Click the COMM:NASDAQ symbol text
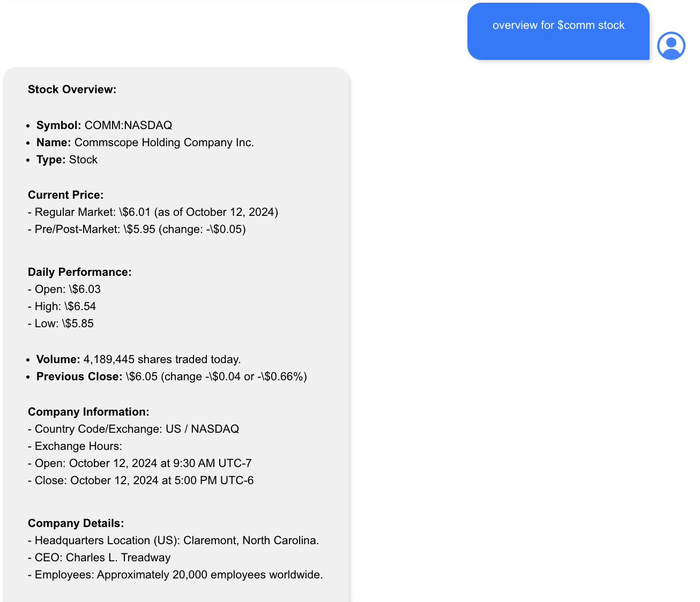The height and width of the screenshot is (602, 700). coord(128,125)
